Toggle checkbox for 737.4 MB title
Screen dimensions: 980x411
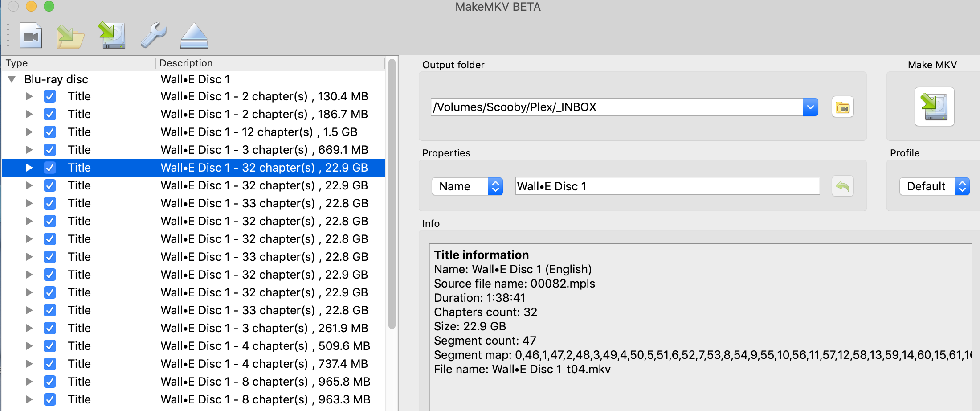pos(50,364)
